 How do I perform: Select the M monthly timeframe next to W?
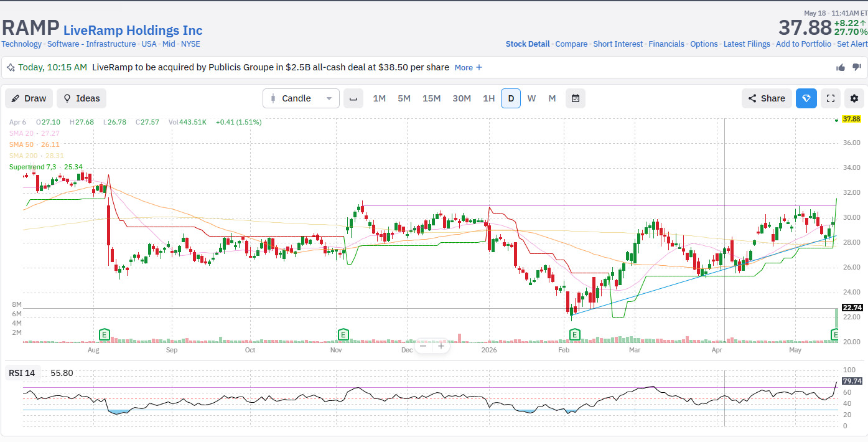[x=552, y=98]
